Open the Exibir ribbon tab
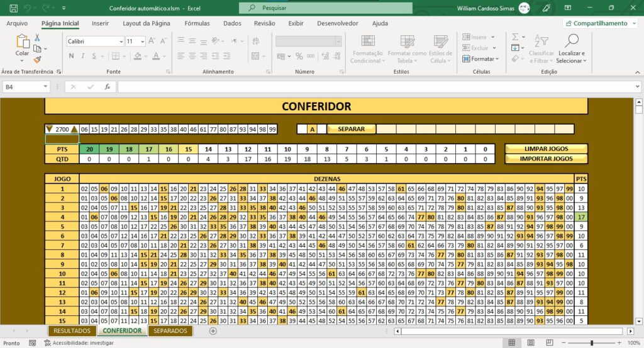Image resolution: width=644 pixels, height=348 pixels. pyautogui.click(x=296, y=23)
